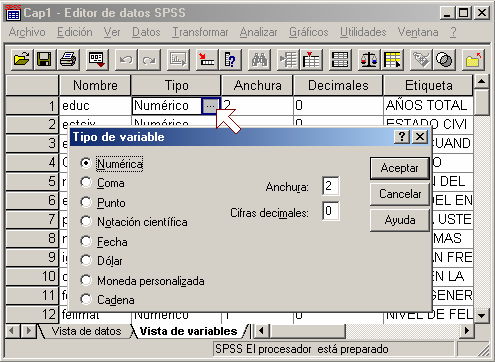Select the Moneda personalizada option

pyautogui.click(x=86, y=280)
